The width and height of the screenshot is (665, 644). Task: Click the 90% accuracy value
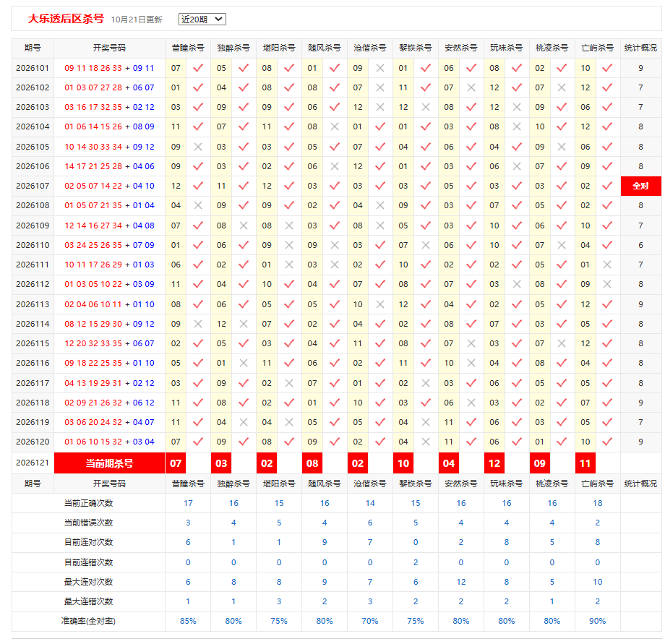597,621
